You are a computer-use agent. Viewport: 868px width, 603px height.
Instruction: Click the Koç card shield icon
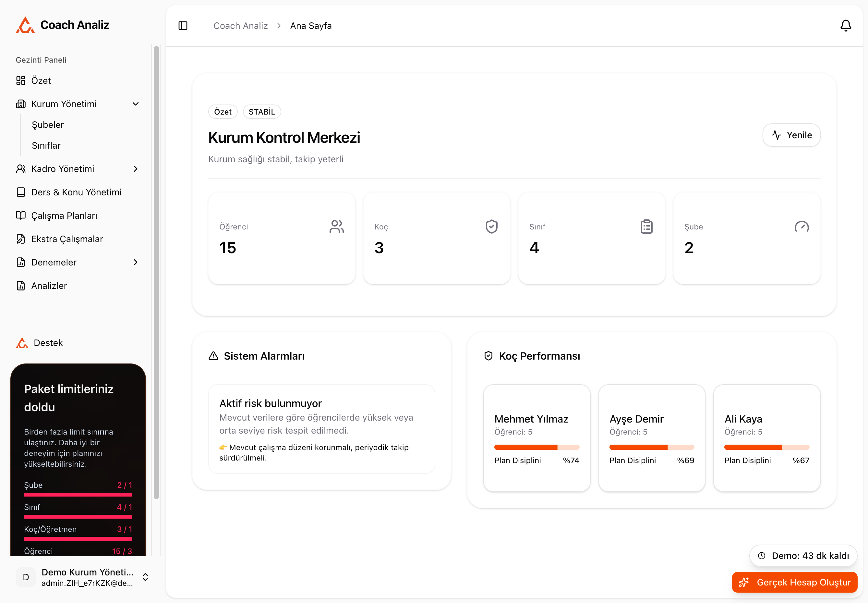[x=491, y=227]
